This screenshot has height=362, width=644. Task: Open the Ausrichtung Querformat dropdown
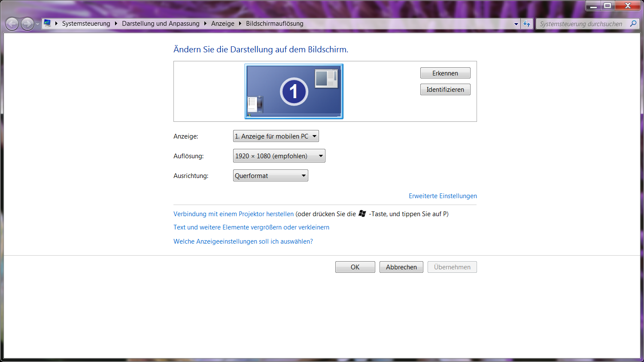[x=270, y=176]
